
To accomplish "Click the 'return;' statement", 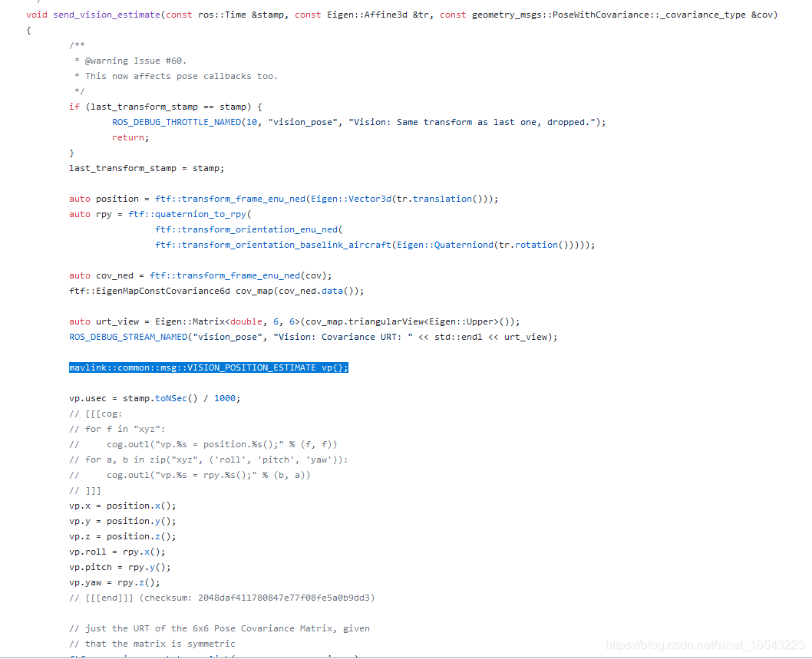I will pyautogui.click(x=130, y=137).
